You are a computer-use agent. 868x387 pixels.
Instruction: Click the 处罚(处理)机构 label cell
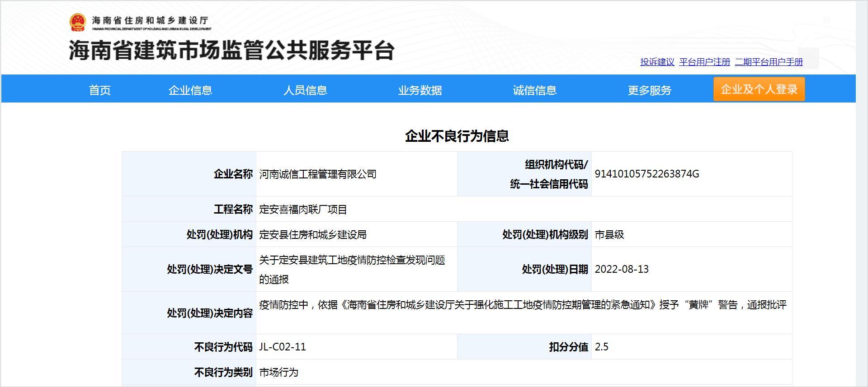(x=189, y=234)
